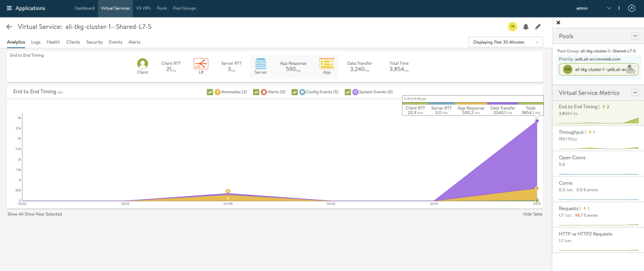Collapse the Pools section
This screenshot has width=644, height=271.
pos(635,37)
